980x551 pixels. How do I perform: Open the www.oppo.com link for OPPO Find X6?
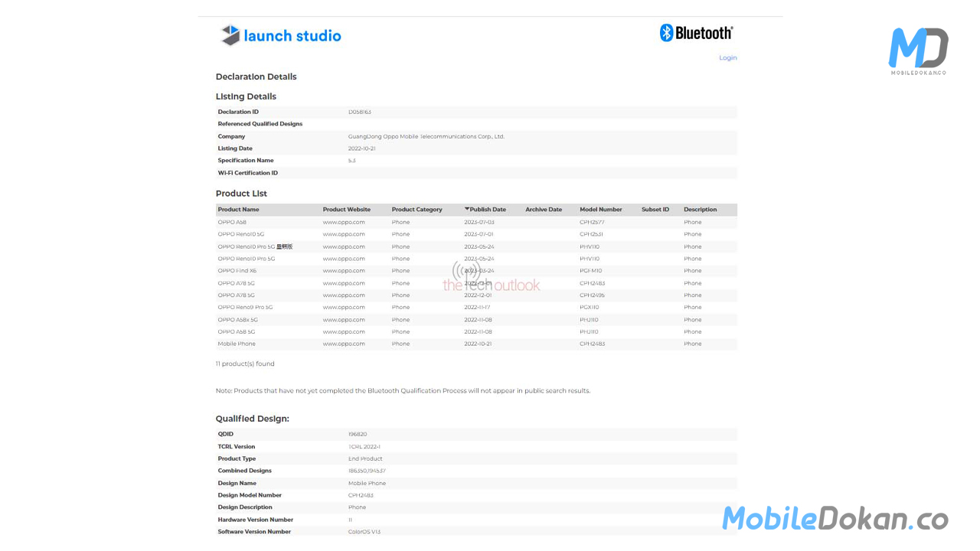344,271
